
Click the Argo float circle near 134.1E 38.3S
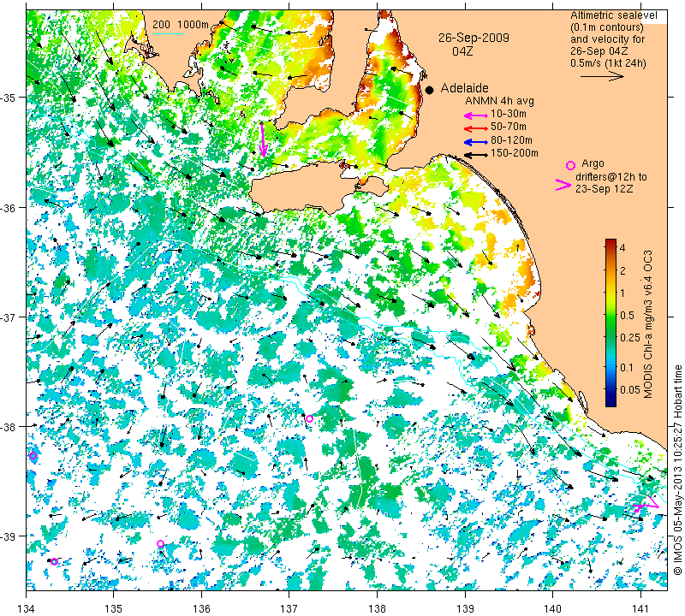tap(33, 455)
